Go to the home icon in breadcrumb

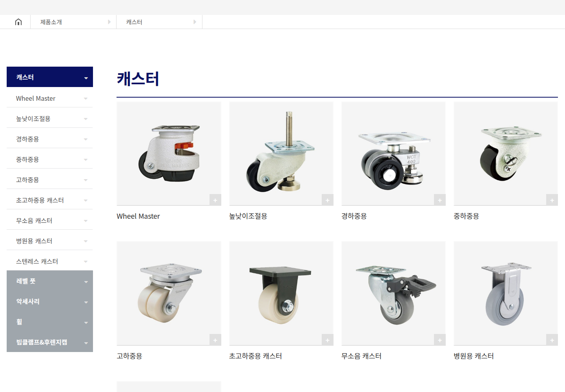pyautogui.click(x=18, y=22)
